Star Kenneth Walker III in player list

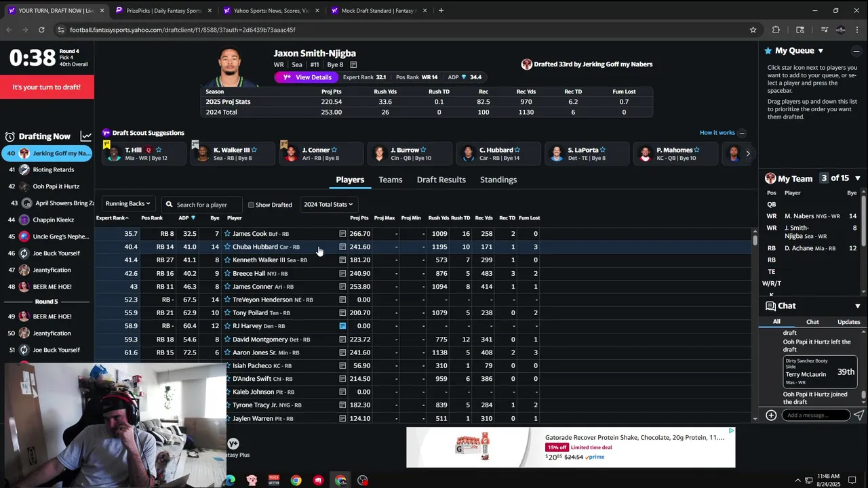click(x=227, y=260)
